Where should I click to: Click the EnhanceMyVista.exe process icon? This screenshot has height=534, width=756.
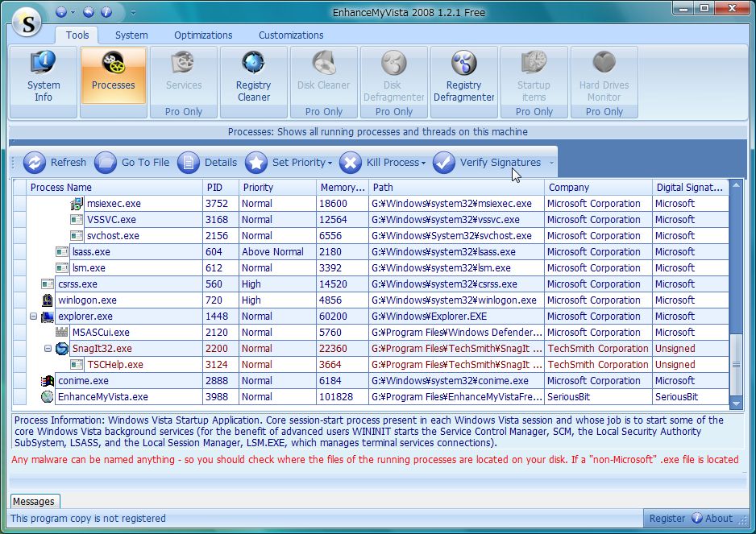coord(48,397)
